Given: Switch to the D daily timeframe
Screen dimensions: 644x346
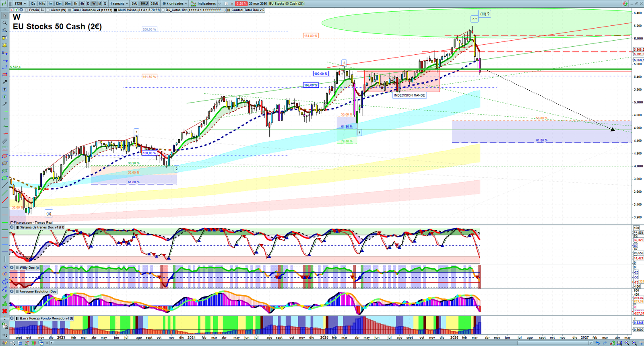Looking at the screenshot, I should pyautogui.click(x=88, y=4).
